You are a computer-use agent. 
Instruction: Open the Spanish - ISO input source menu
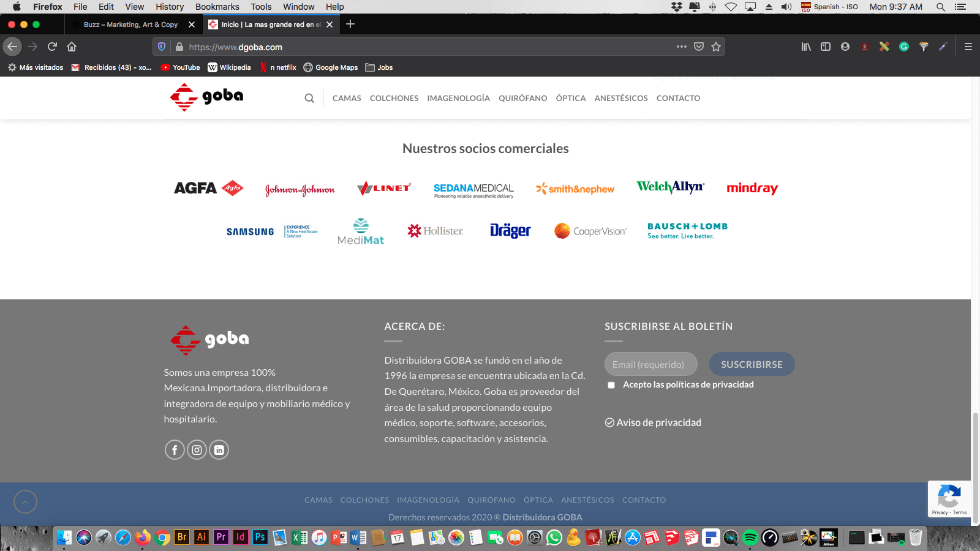click(829, 7)
